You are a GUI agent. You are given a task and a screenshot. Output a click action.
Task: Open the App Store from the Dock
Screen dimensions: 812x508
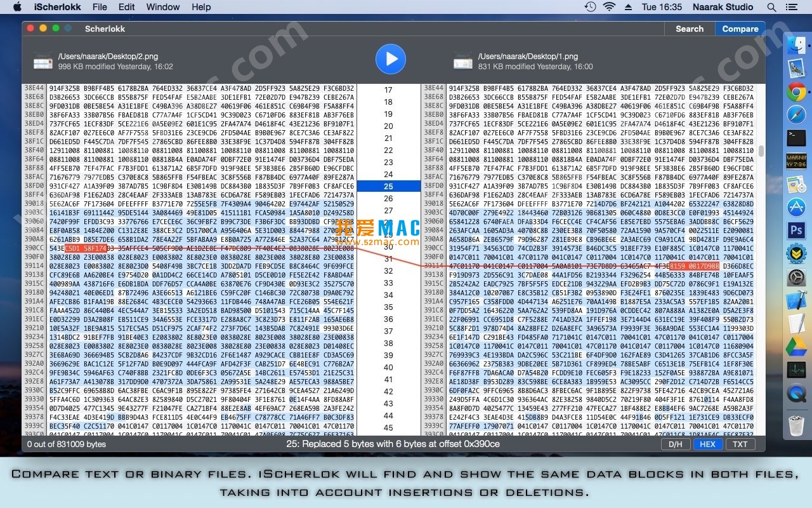(796, 206)
